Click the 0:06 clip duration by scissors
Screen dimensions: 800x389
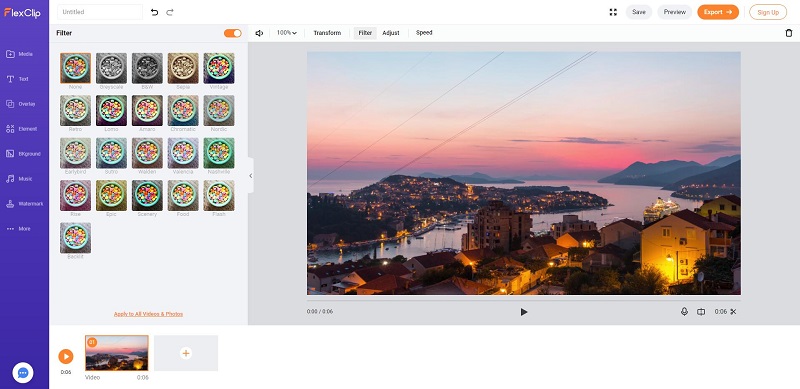(720, 311)
